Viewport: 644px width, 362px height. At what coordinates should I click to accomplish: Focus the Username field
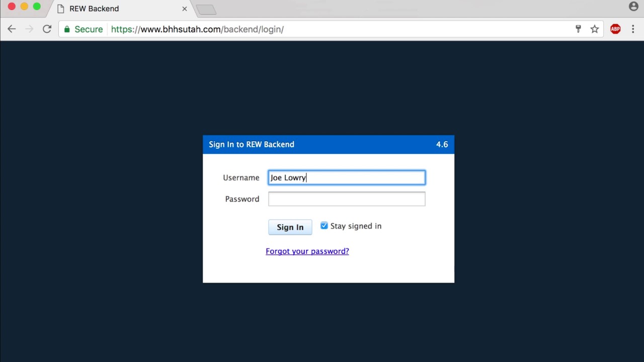[x=347, y=177]
